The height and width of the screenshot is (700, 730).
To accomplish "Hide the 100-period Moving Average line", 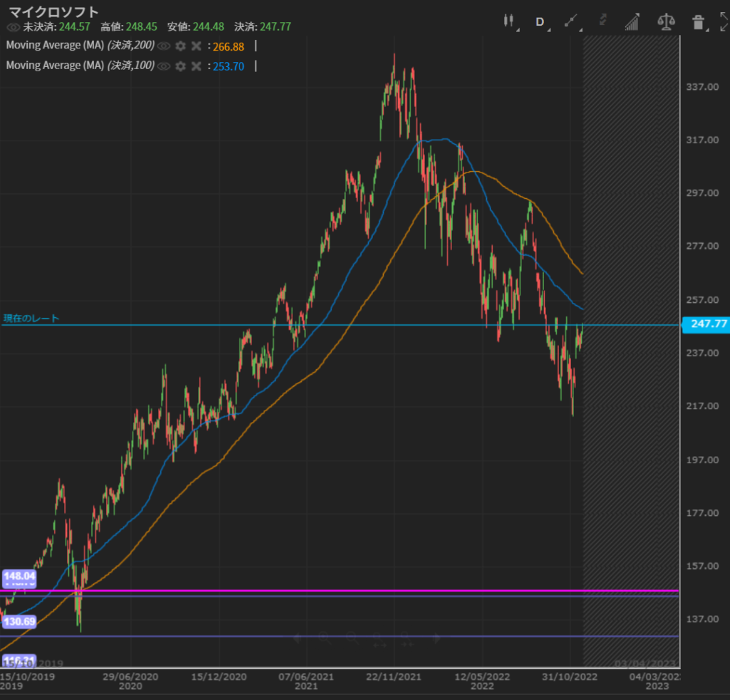I will (x=163, y=66).
